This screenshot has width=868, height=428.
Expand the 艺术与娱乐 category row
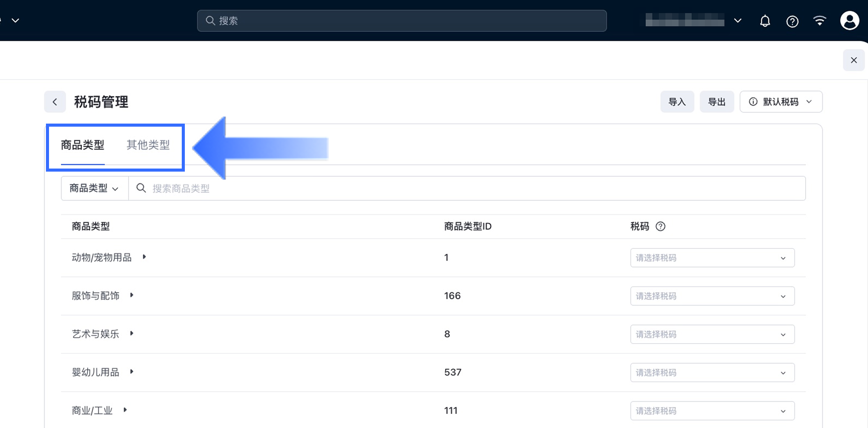(132, 334)
